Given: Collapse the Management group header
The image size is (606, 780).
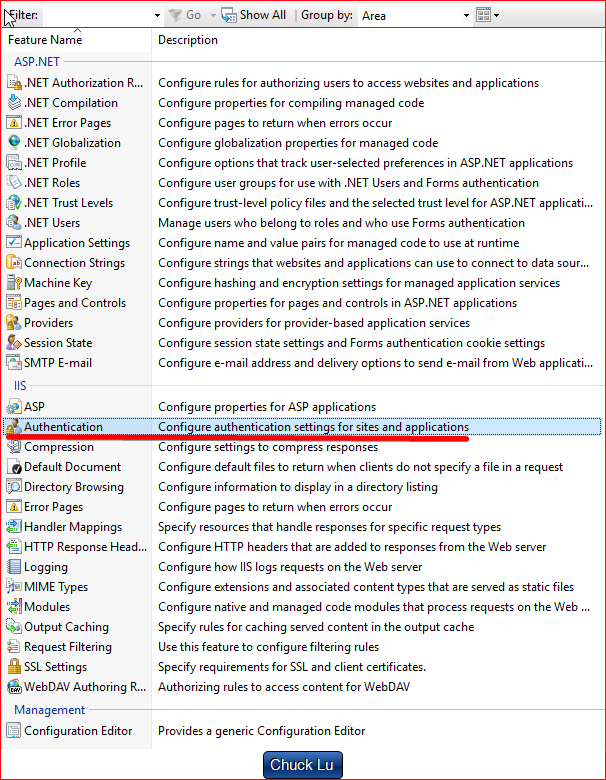Looking at the screenshot, I should pyautogui.click(x=49, y=709).
